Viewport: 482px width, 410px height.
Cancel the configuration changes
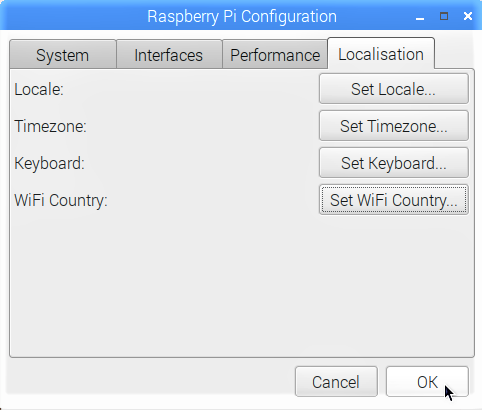[336, 382]
